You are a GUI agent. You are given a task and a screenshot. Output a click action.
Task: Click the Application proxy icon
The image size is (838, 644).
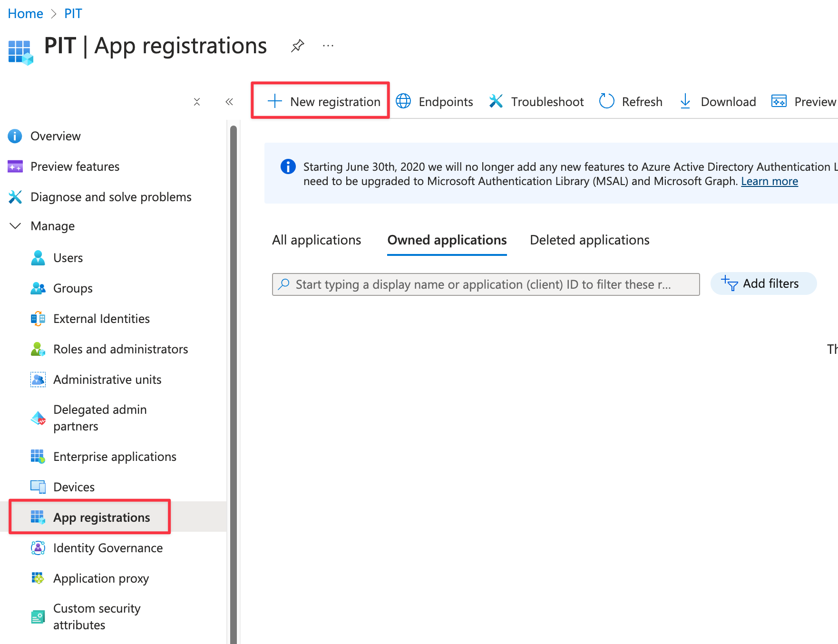(x=38, y=578)
